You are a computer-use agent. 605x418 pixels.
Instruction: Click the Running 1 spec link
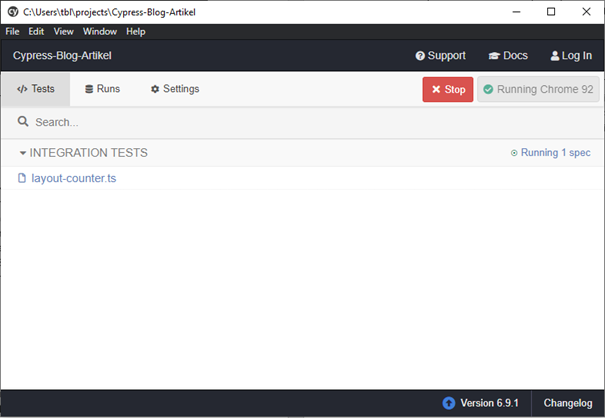tap(551, 153)
